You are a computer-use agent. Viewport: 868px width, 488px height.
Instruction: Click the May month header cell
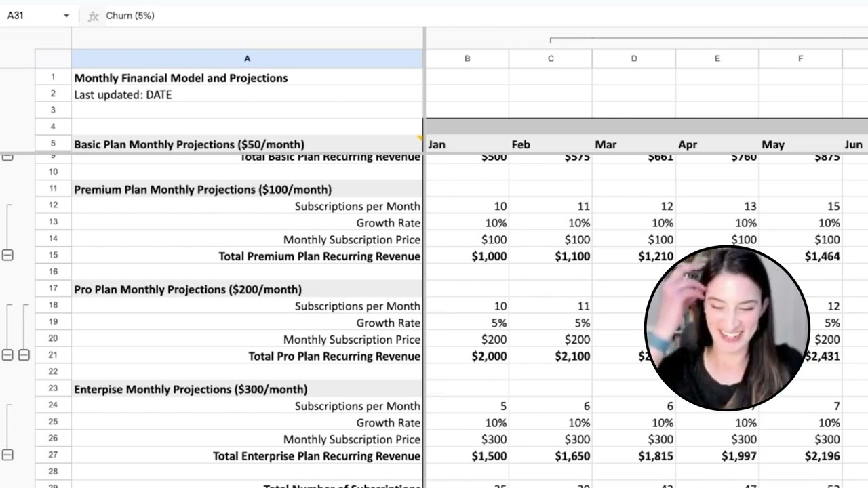pyautogui.click(x=801, y=144)
